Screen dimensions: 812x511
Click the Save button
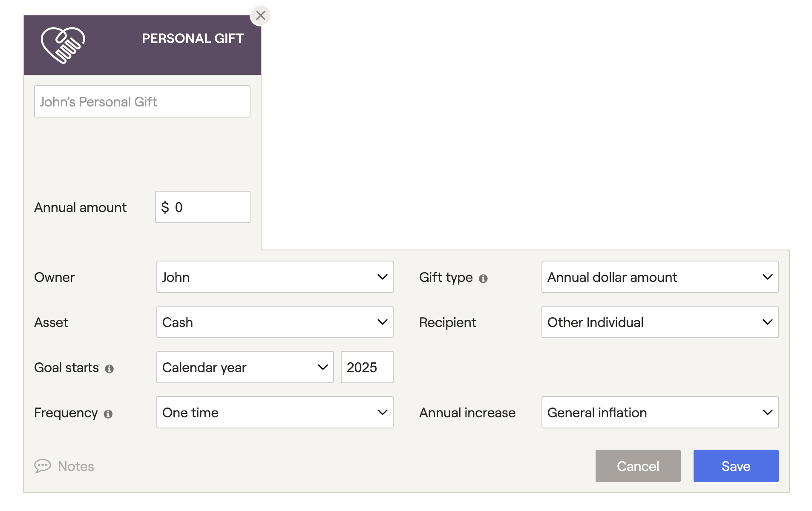[x=736, y=466]
